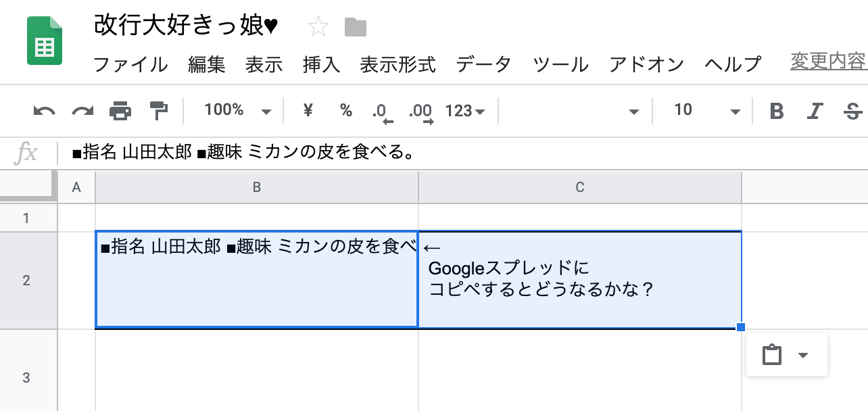868x411 pixels.
Task: Select the column C header
Action: (579, 187)
